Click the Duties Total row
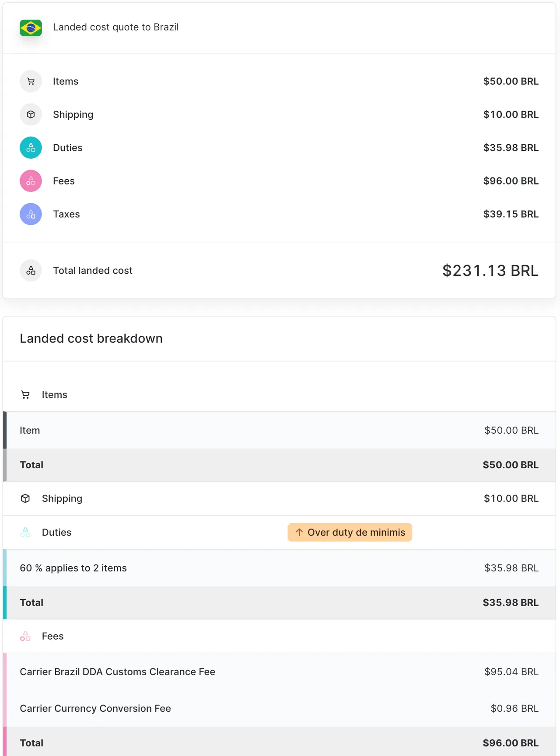560x756 pixels. click(x=280, y=602)
